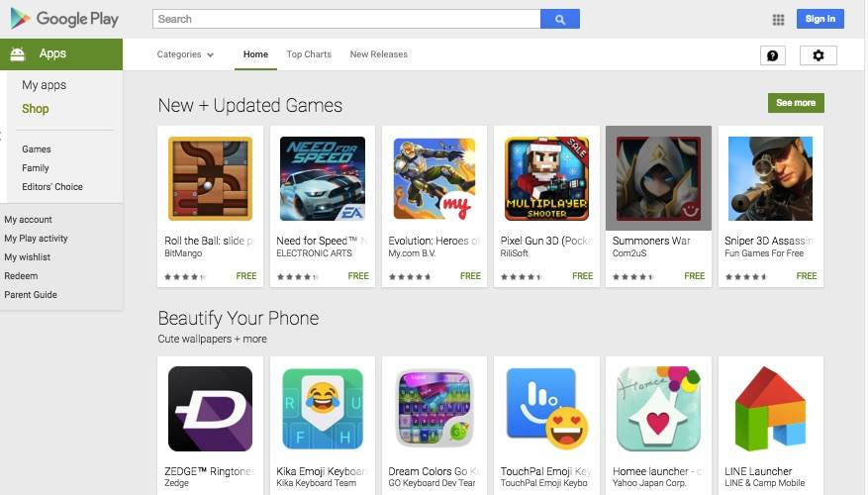Viewport: 868px width, 495px height.
Task: Open My wishlist in the sidebar
Action: point(27,257)
